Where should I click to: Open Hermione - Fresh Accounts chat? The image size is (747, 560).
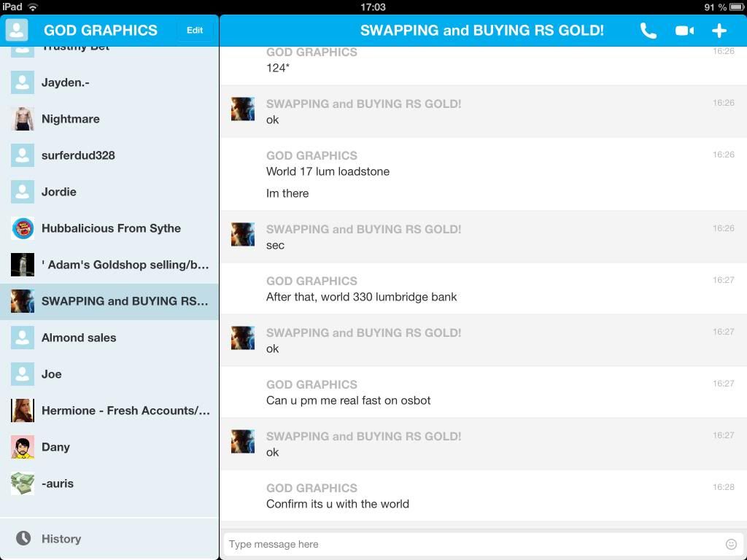click(x=125, y=411)
